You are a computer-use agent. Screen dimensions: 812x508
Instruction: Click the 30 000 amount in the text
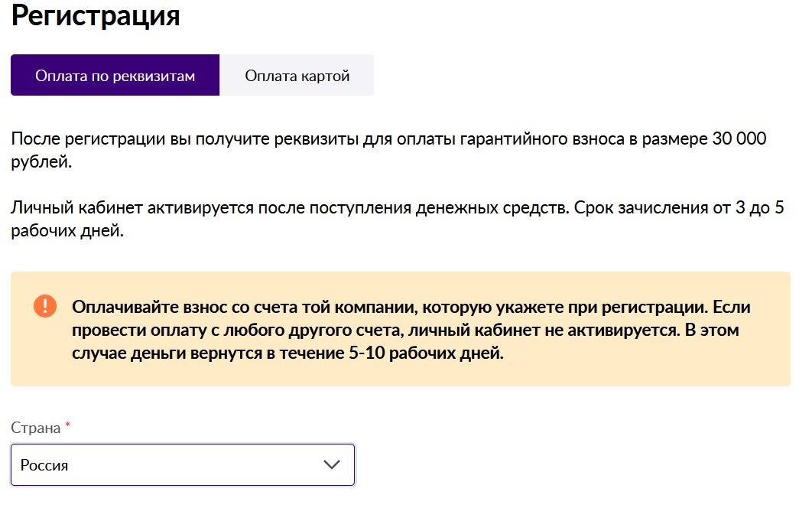point(739,138)
